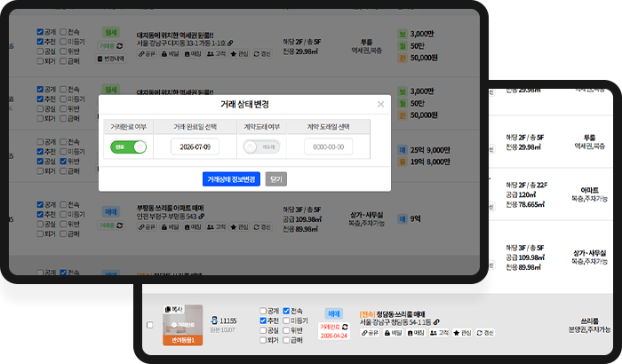Tick the row-select checkbox left of thumbnail
The height and width of the screenshot is (364, 622).
click(149, 325)
